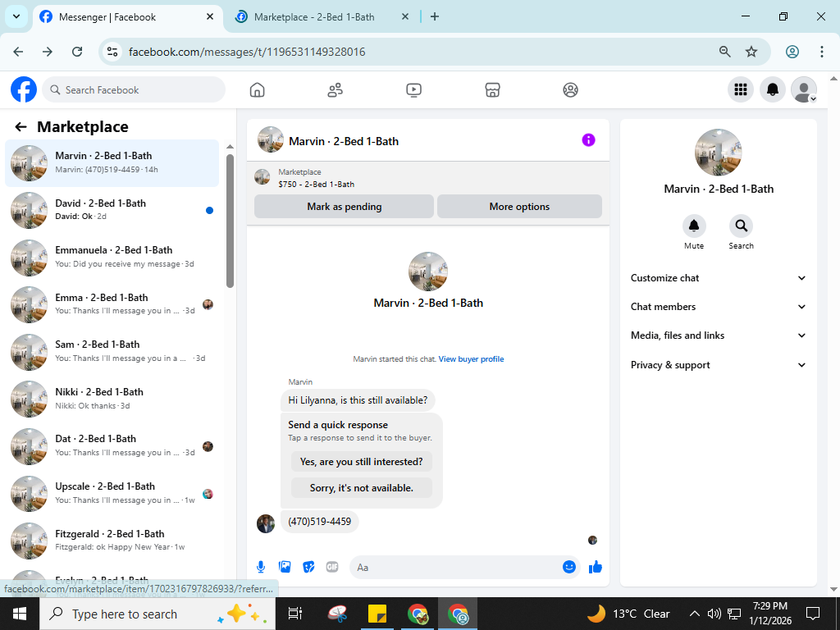Show hidden system tray icons chevron

(694, 614)
